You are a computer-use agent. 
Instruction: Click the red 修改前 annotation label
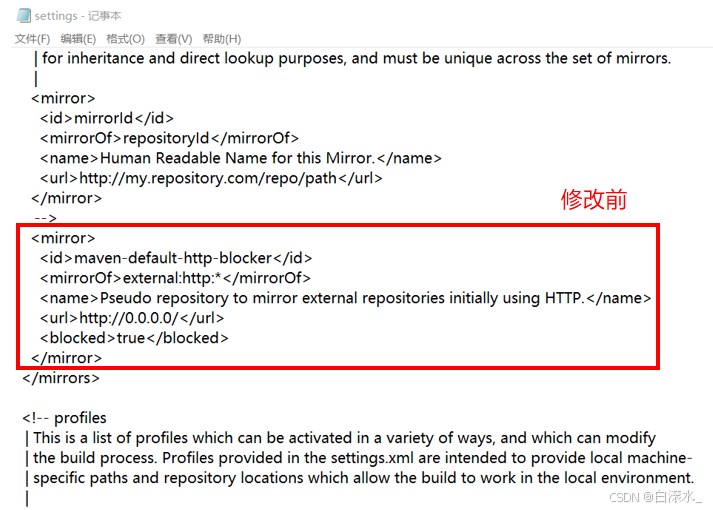pos(593,200)
